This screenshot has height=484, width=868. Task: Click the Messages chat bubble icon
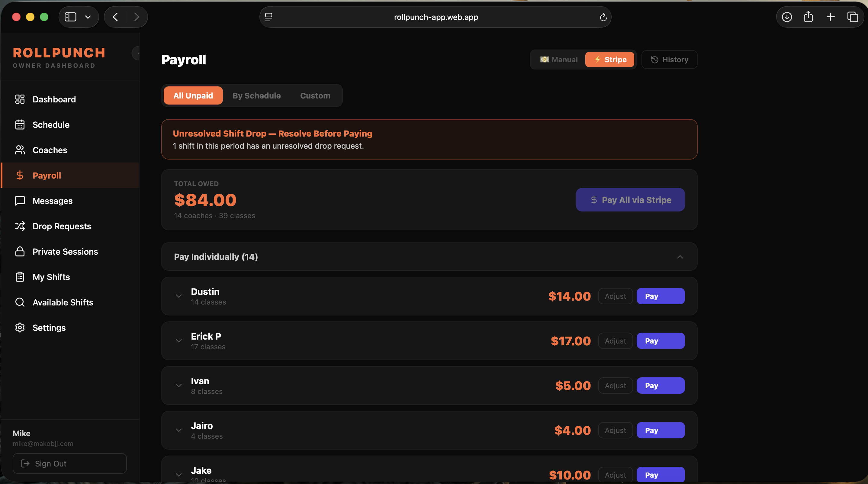coord(20,201)
